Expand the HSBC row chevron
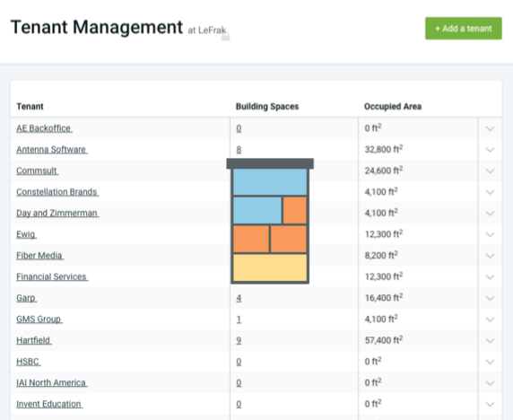The width and height of the screenshot is (513, 420). (490, 362)
